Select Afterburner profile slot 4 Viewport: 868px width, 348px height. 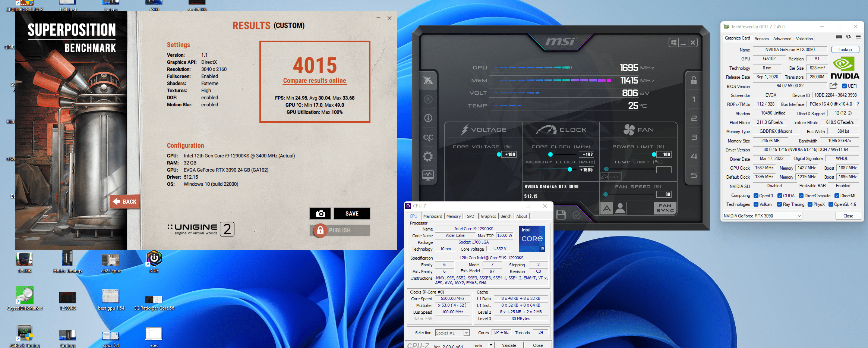[694, 156]
